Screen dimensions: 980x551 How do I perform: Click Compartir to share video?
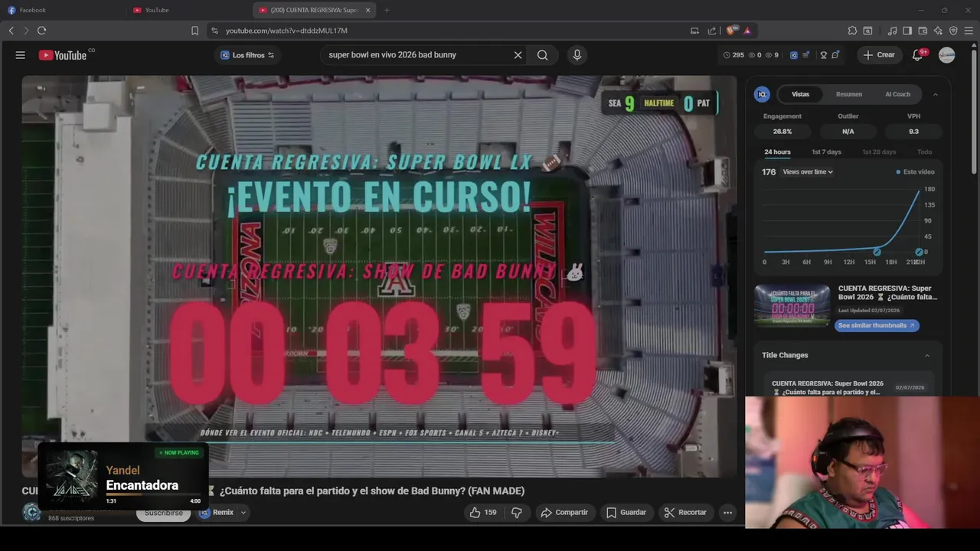(564, 513)
